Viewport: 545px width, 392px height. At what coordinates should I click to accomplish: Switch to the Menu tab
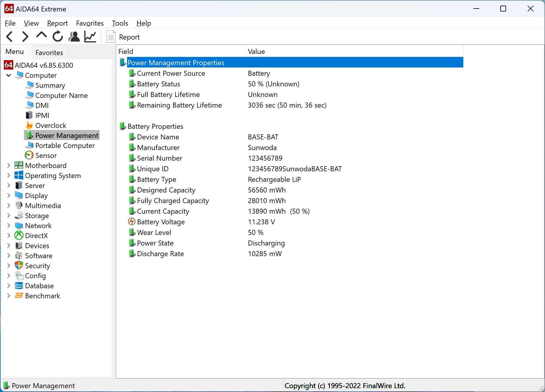point(14,52)
